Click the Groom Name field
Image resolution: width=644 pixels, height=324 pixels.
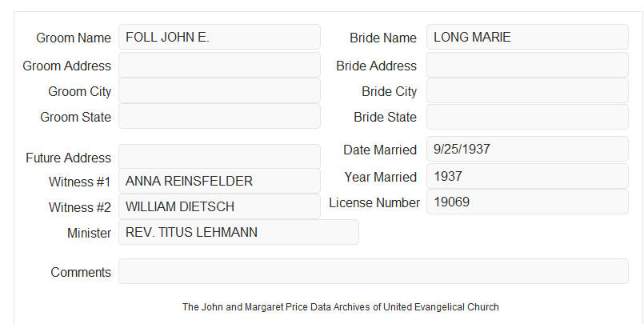(219, 37)
